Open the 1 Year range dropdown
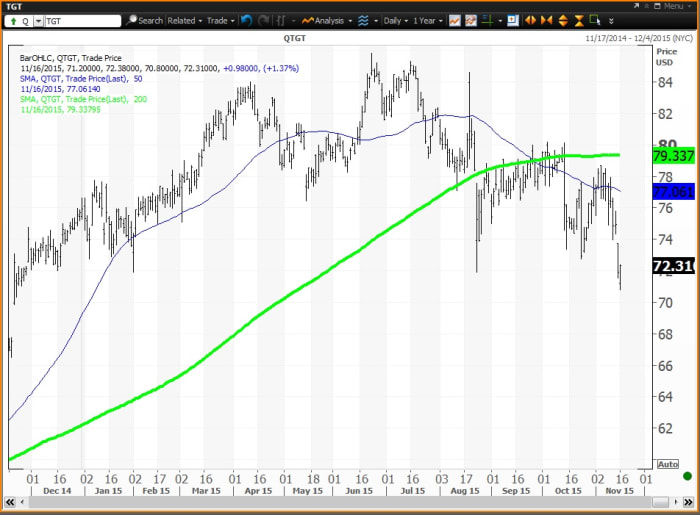The image size is (700, 515). [427, 21]
